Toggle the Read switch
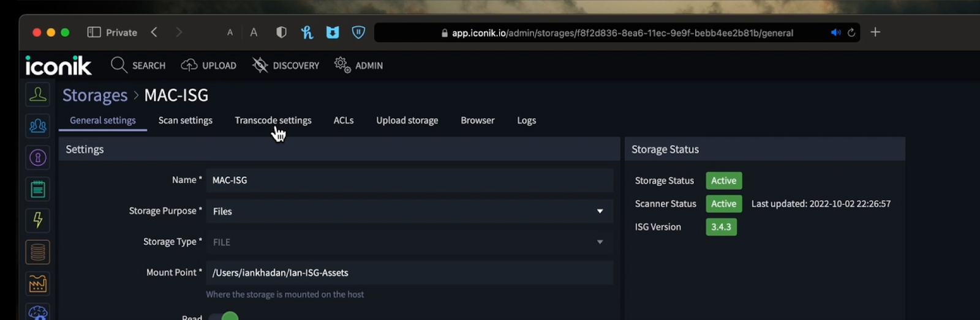Viewport: 980px width, 320px height. tap(224, 317)
